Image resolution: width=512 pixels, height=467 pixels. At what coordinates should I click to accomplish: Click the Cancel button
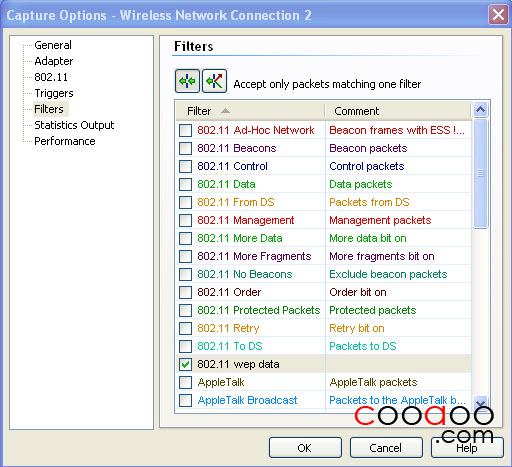pos(386,448)
